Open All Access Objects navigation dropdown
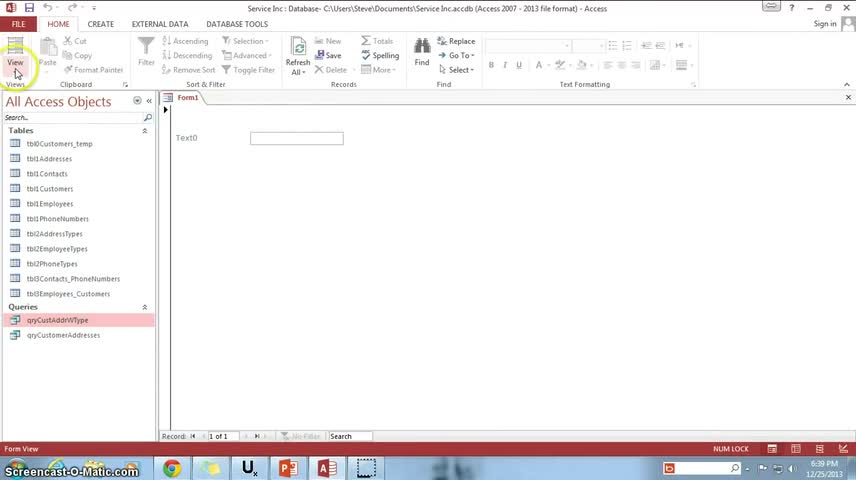Screen dimensions: 856x480 (137, 101)
